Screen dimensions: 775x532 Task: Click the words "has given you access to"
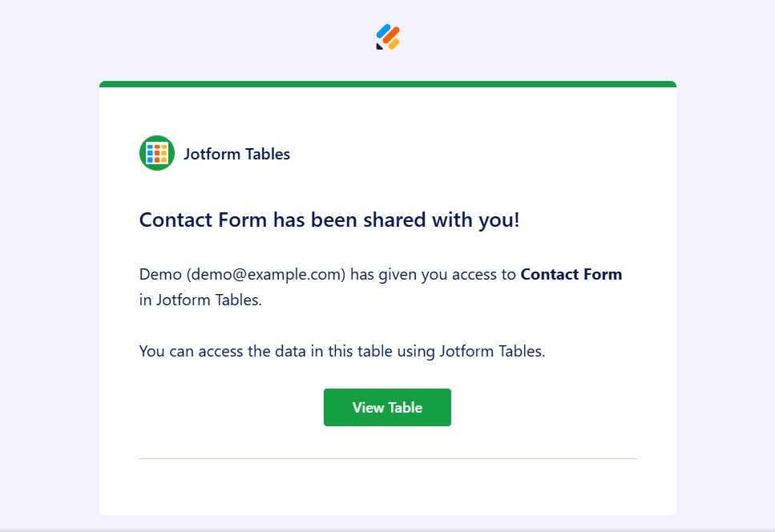point(433,274)
